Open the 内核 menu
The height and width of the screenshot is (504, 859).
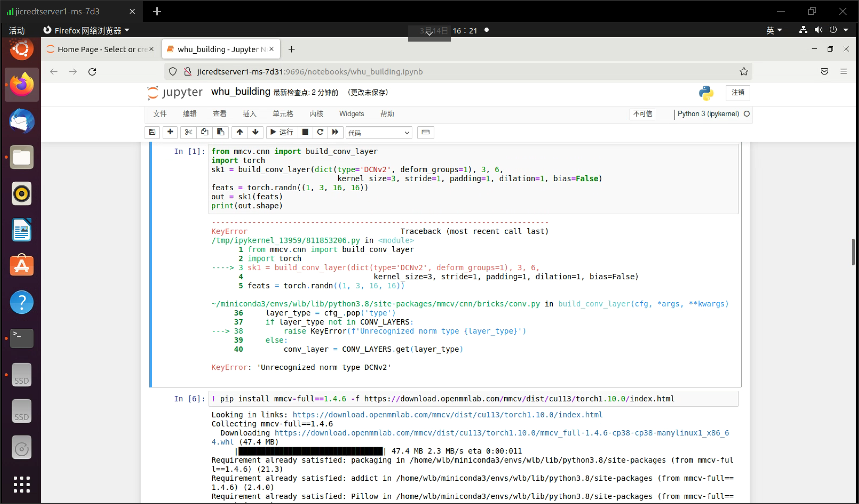tap(316, 114)
